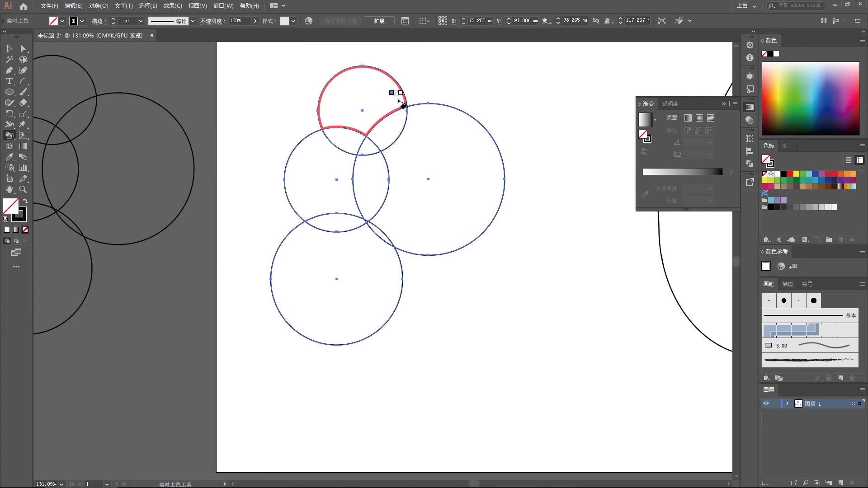Switch to the 透明度 tab
The height and width of the screenshot is (488, 868).
click(x=670, y=103)
